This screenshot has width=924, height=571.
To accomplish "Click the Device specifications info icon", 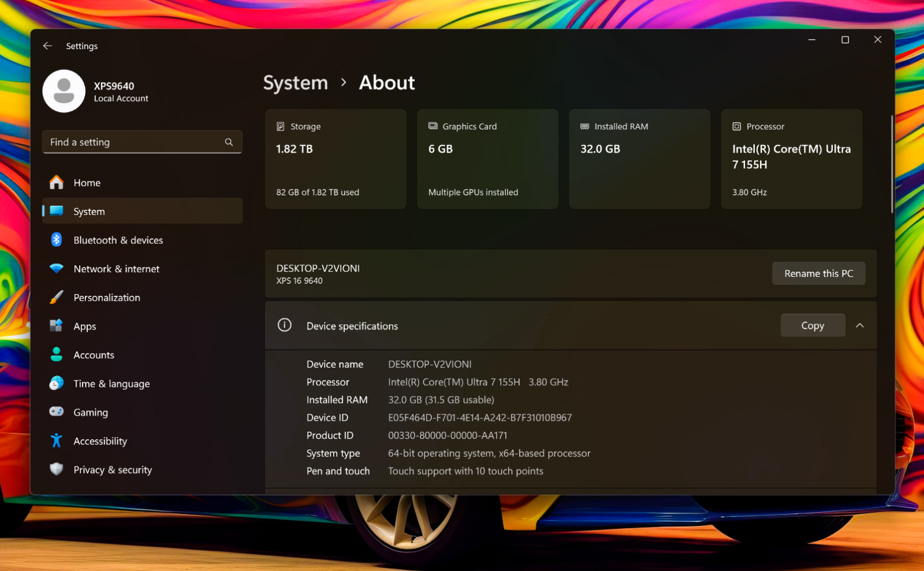I will [x=285, y=325].
